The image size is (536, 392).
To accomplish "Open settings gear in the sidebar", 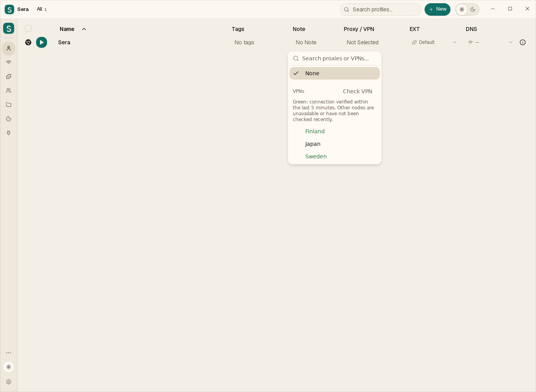I will [9, 382].
